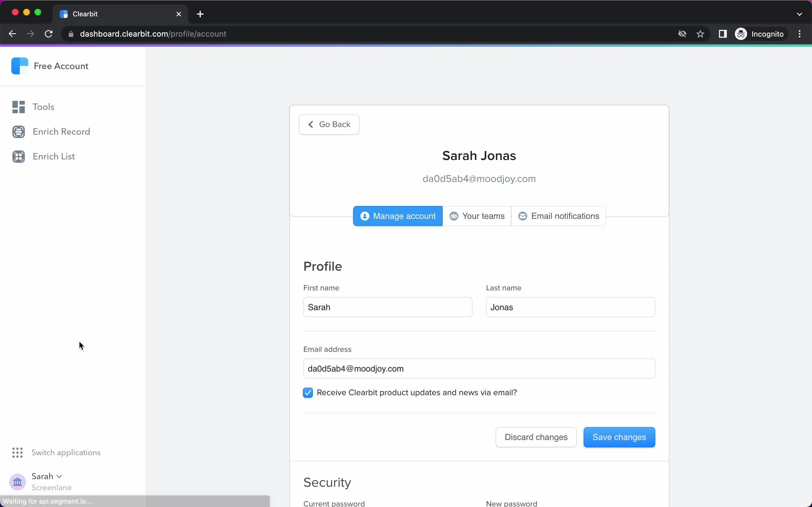Navigate to Enrich Record tool

(61, 132)
